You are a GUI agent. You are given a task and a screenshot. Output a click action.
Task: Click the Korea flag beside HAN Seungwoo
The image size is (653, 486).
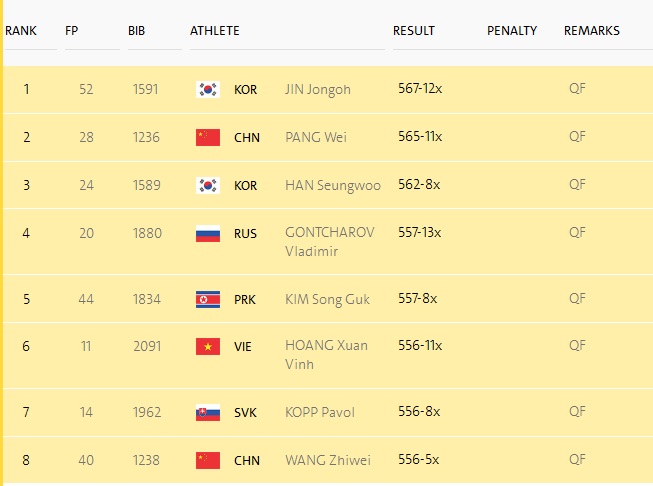coord(208,185)
